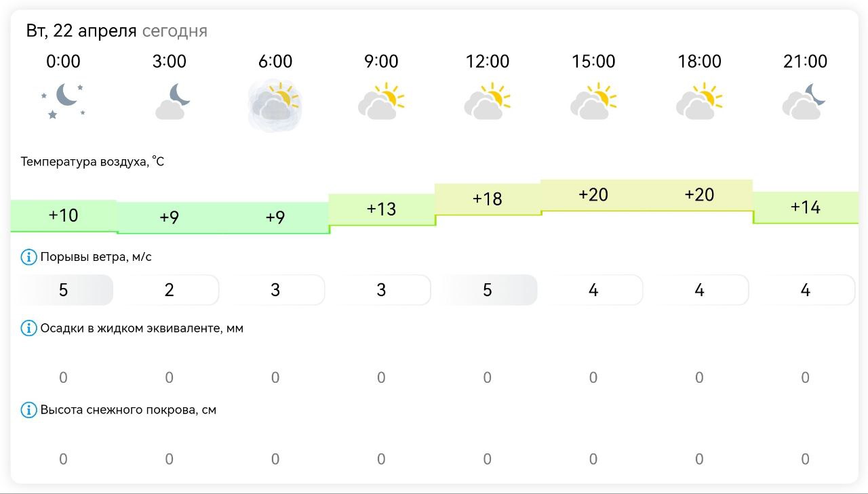The width and height of the screenshot is (868, 494).
Task: Select the 6:00 time label
Action: [275, 62]
